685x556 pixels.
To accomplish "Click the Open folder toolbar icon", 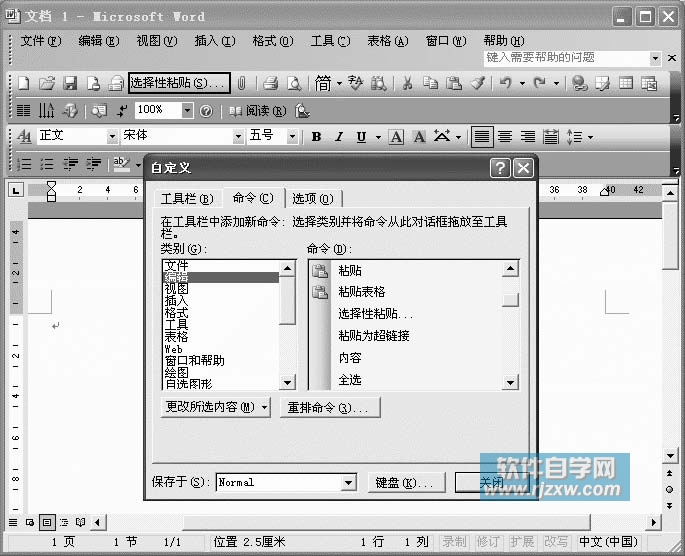I will click(x=47, y=83).
